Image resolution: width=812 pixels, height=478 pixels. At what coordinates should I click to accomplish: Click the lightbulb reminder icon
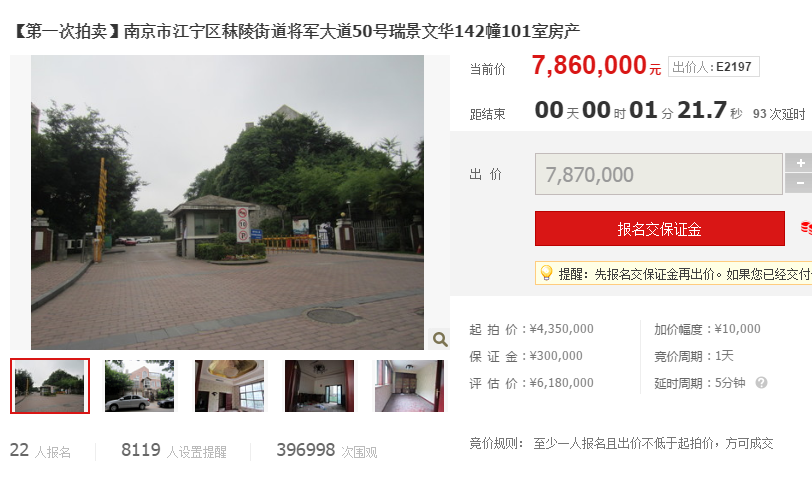pos(546,273)
